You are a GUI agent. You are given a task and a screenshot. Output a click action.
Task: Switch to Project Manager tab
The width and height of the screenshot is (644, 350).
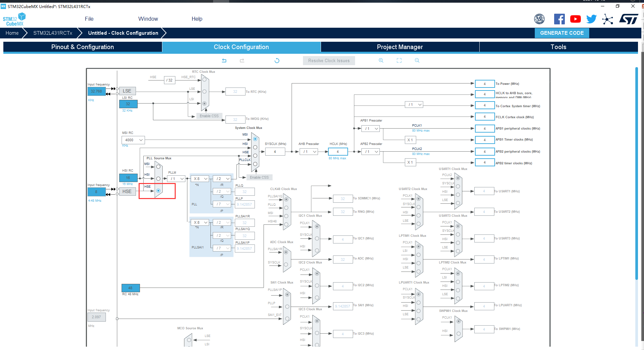coord(400,47)
